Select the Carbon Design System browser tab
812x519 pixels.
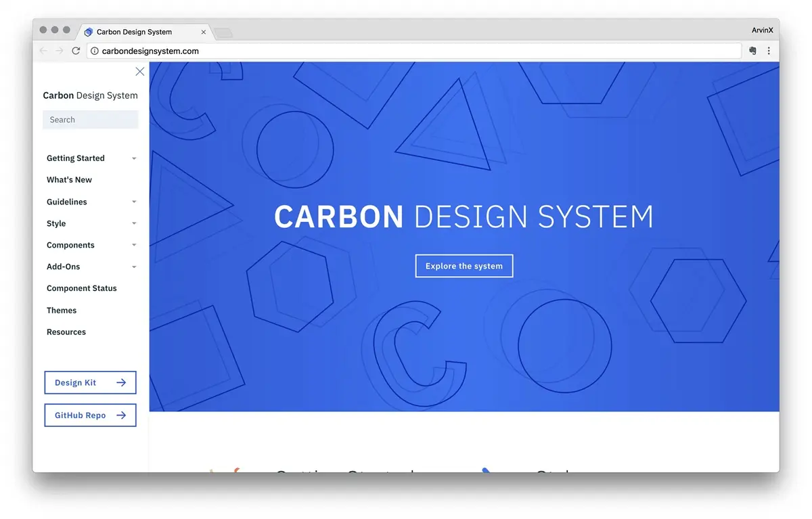(145, 32)
